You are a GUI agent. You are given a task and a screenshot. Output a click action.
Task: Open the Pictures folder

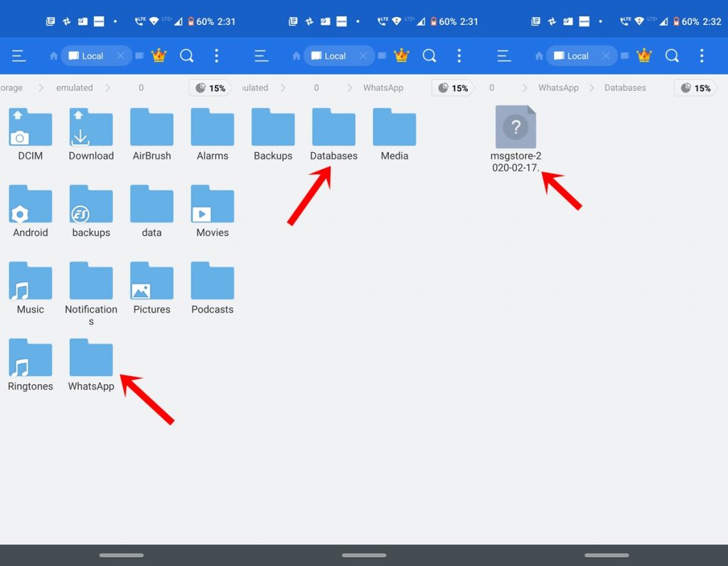(x=151, y=282)
